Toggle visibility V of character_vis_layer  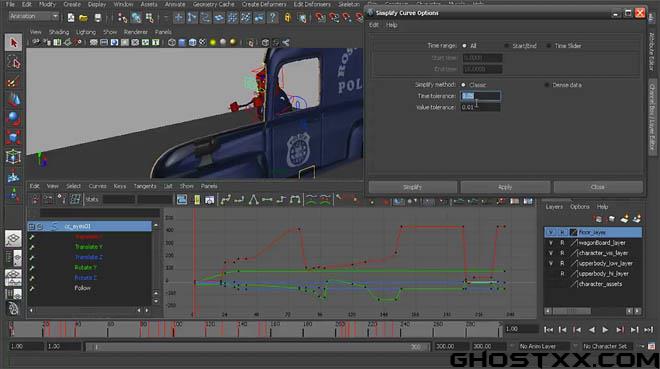pyautogui.click(x=551, y=253)
